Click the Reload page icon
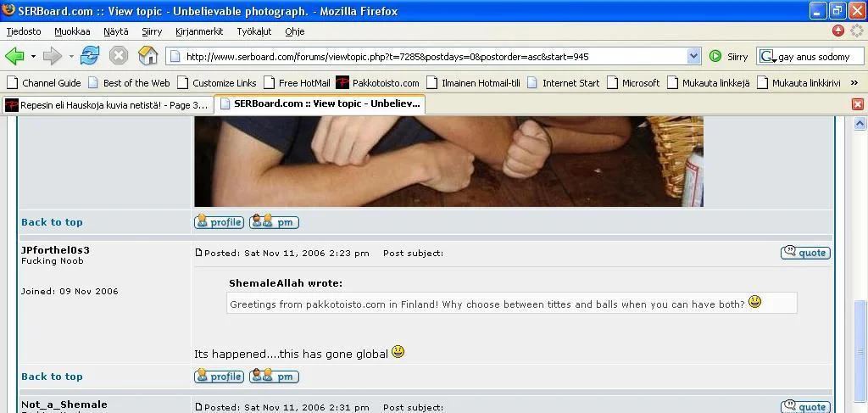This screenshot has height=413, width=868. pos(90,56)
